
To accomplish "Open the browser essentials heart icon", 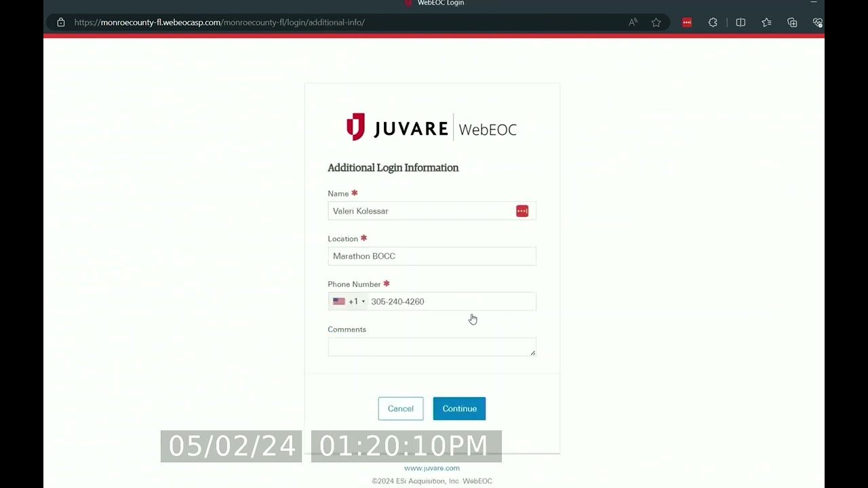I will pos(818,22).
